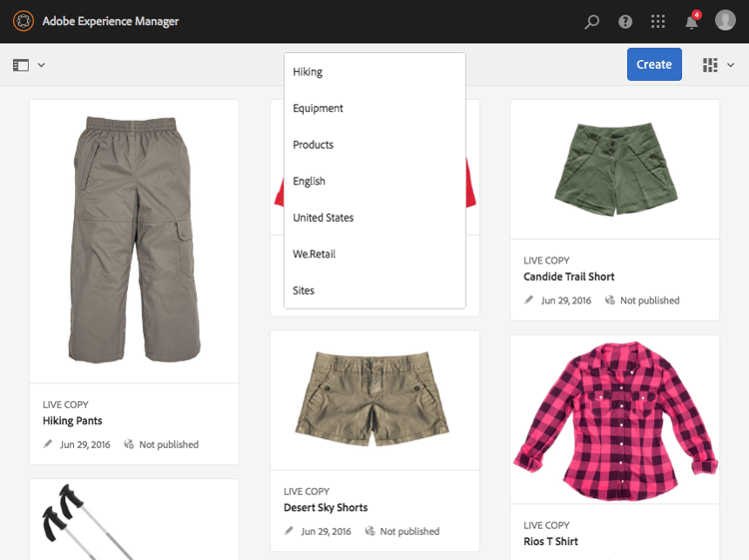The width and height of the screenshot is (749, 560).
Task: Select Products in breadcrumb menu
Action: 374,145
